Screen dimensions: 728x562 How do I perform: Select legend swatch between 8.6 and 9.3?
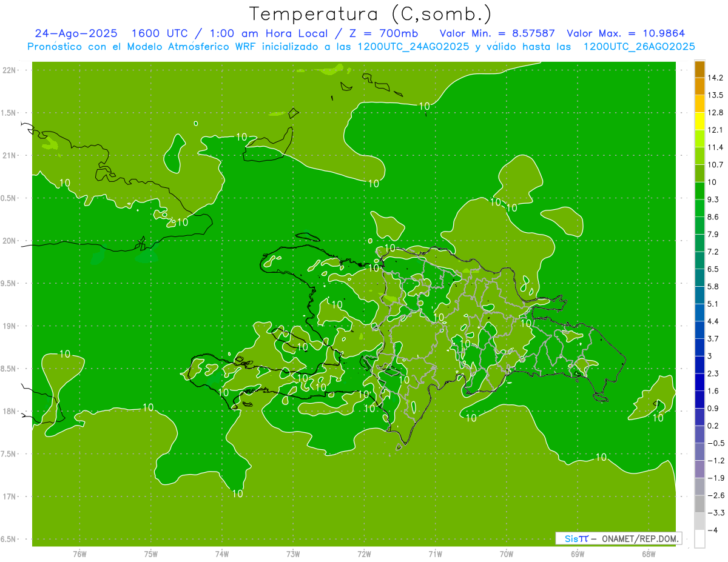point(699,208)
